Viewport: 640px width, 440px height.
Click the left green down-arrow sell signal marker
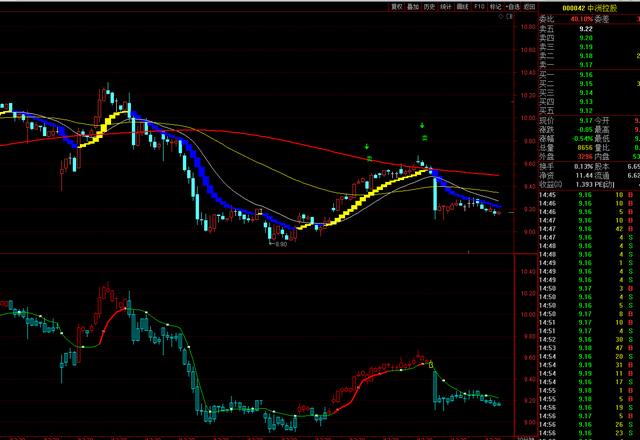367,147
